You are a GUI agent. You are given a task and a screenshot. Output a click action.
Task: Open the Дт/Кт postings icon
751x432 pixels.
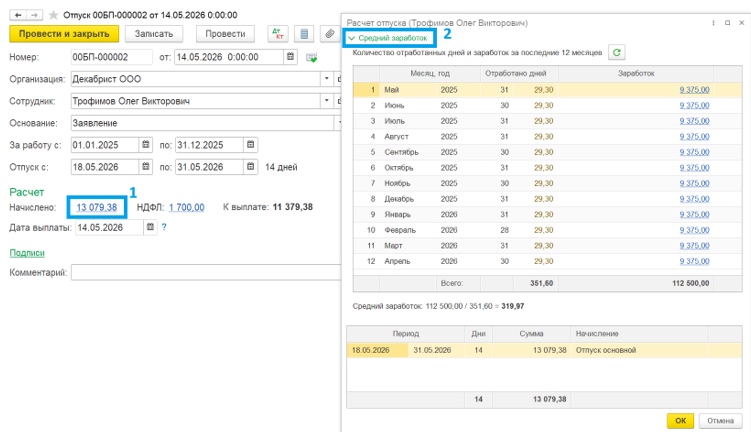[x=278, y=34]
